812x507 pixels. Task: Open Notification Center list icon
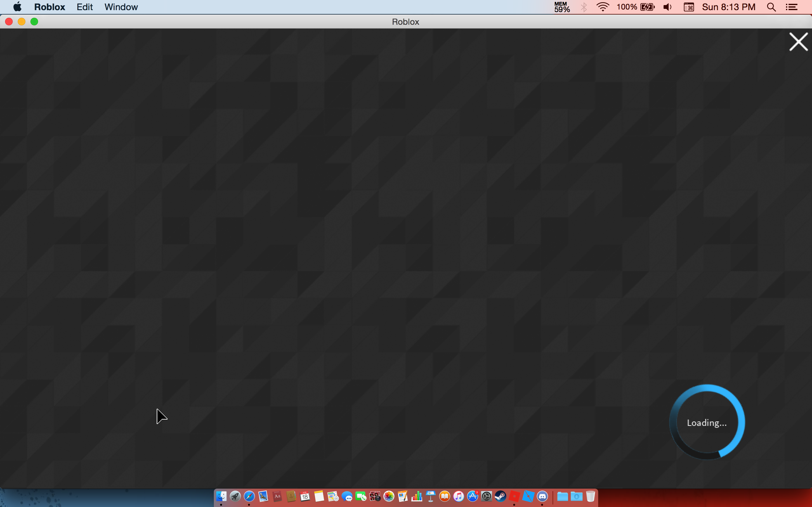(x=791, y=7)
